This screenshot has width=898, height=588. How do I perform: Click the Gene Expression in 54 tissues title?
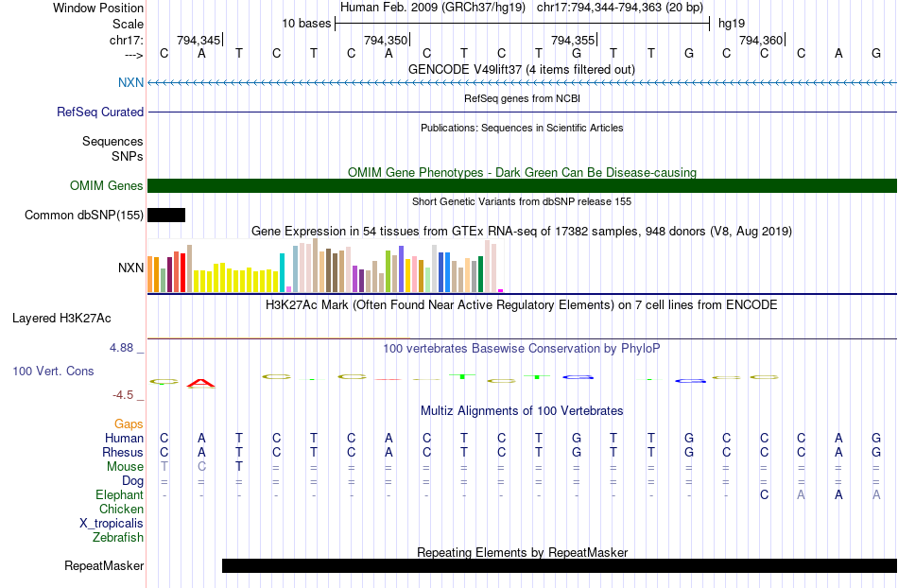click(522, 232)
